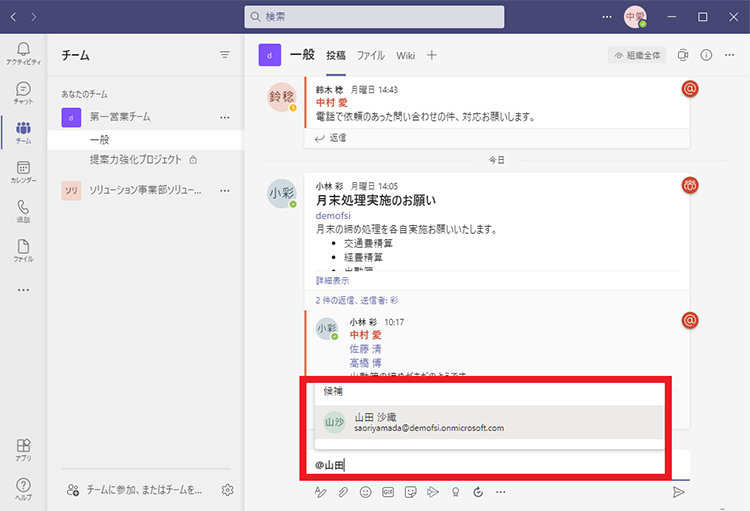Go back with the navigation arrow
The height and width of the screenshot is (511, 750).
13,17
